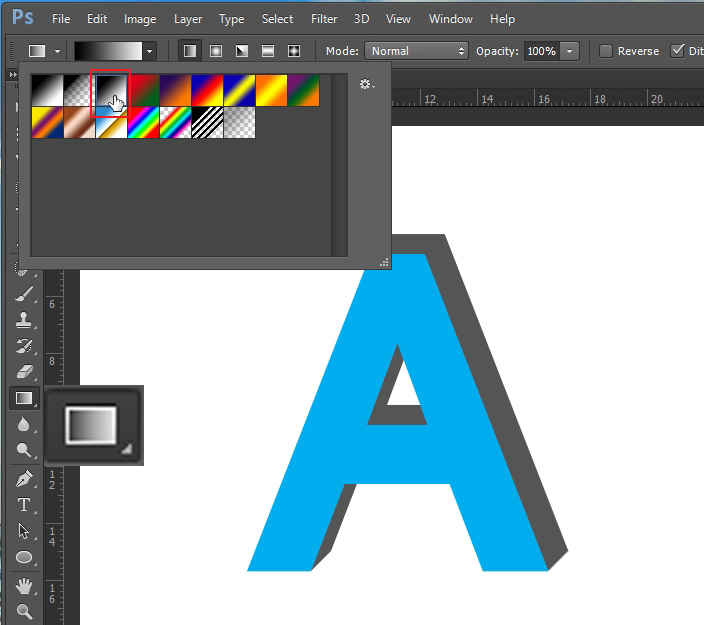704x625 pixels.
Task: Choose the Radial Gradient style
Action: 216,51
